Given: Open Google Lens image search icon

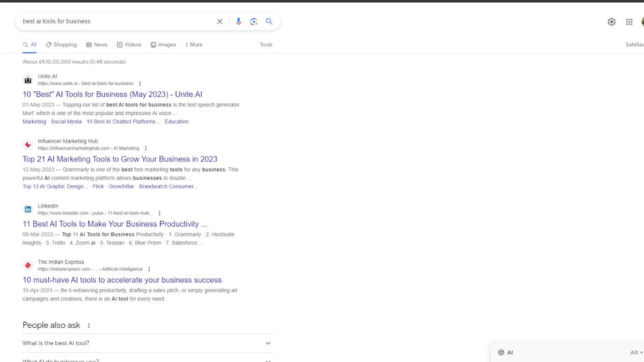Looking at the screenshot, I should [254, 21].
